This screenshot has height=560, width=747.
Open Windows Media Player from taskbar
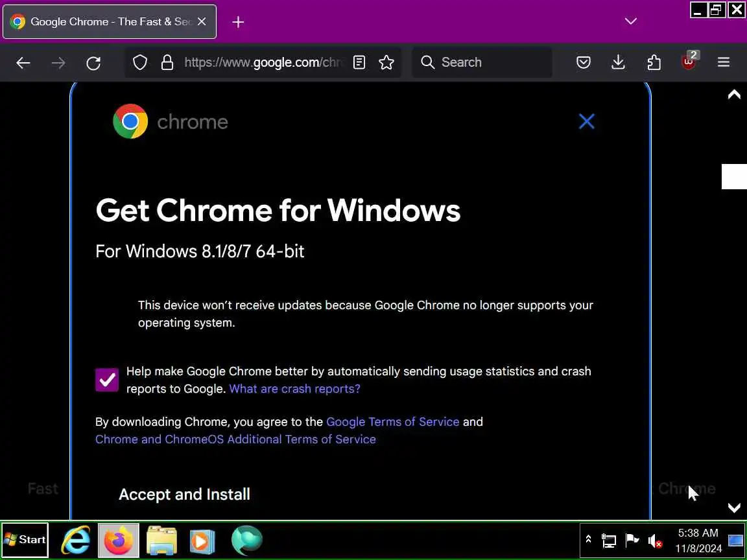(x=202, y=541)
